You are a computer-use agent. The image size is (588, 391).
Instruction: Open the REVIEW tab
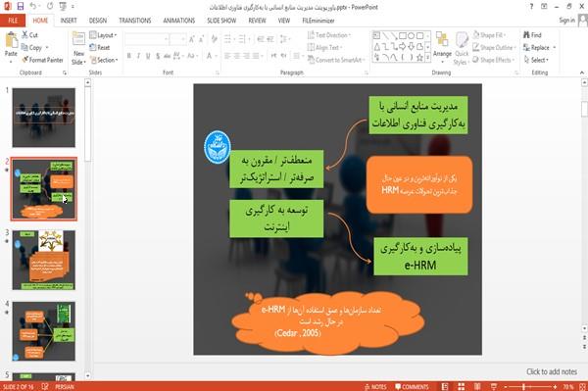pyautogui.click(x=257, y=21)
